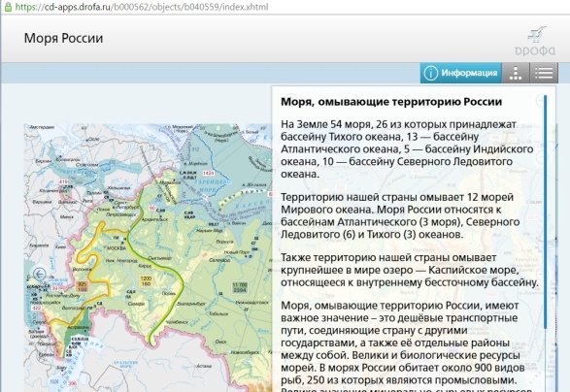Click the info panel heading text

(x=391, y=102)
